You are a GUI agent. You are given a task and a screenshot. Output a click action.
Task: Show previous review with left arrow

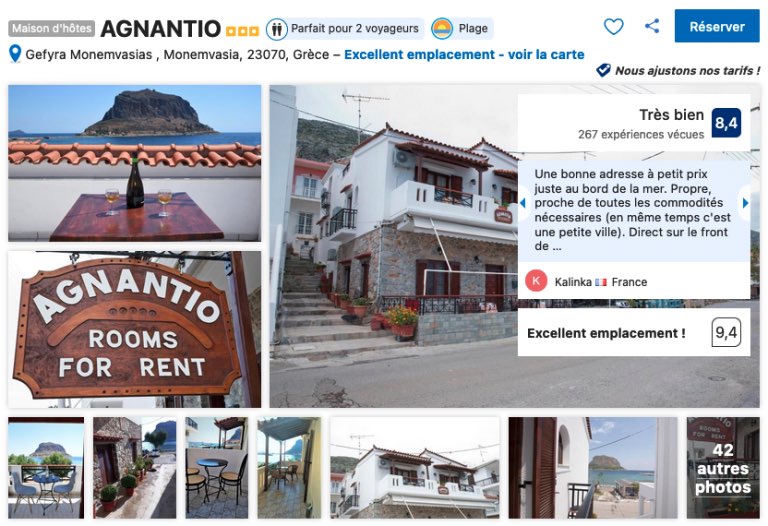[523, 202]
